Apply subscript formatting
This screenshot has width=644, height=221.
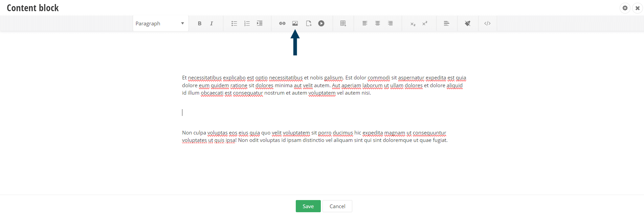pyautogui.click(x=413, y=24)
